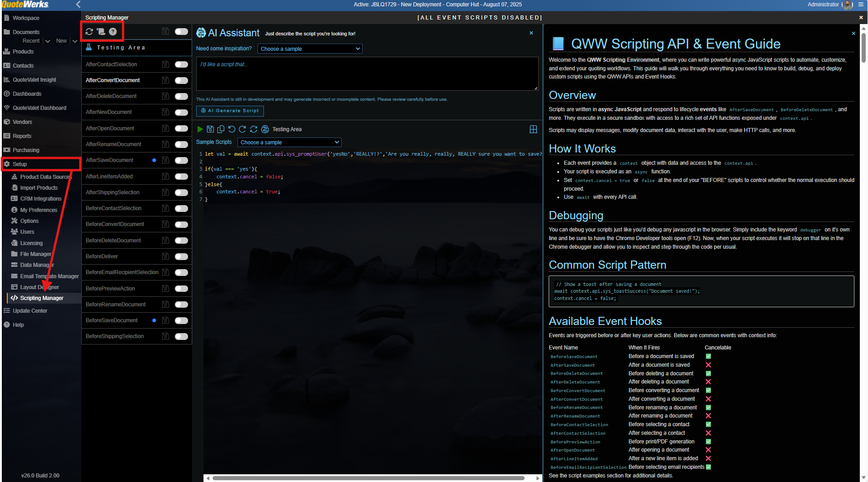Image resolution: width=868 pixels, height=482 pixels.
Task: Click the layout grid icon in the editor
Action: pyautogui.click(x=533, y=129)
